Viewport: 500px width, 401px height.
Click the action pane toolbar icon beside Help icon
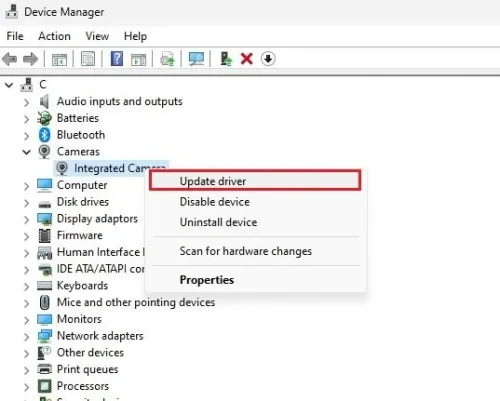(138, 59)
